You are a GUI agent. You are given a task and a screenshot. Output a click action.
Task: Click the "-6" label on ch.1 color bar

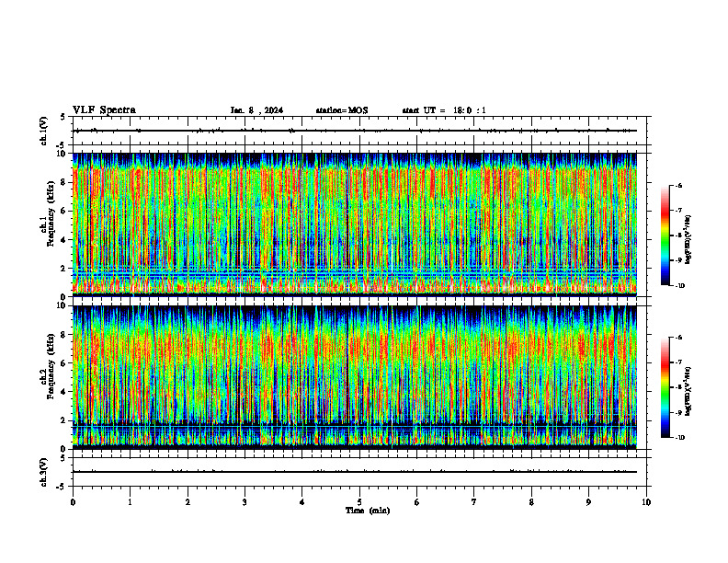[x=678, y=186]
